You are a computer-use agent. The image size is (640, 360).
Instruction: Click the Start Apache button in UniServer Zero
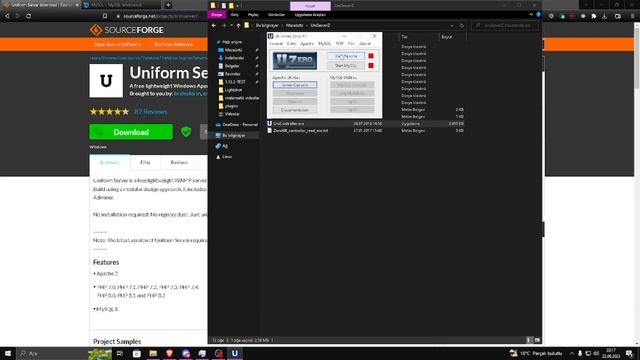click(346, 56)
